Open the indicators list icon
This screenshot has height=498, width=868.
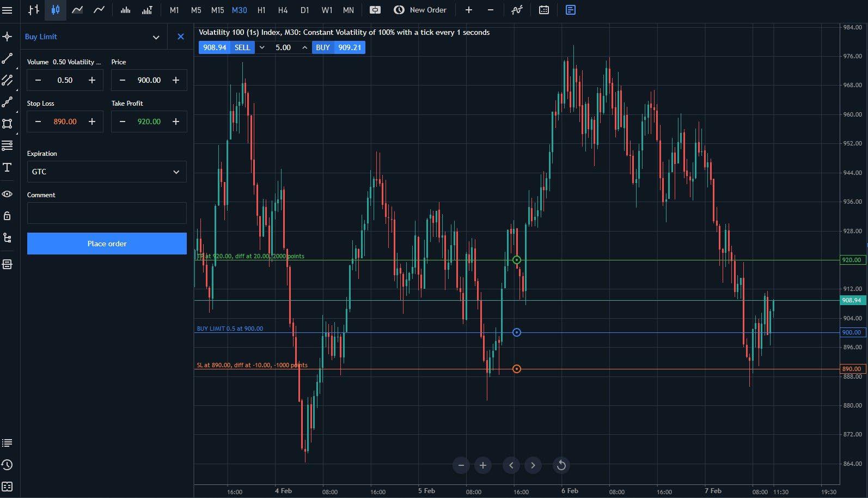coord(517,10)
